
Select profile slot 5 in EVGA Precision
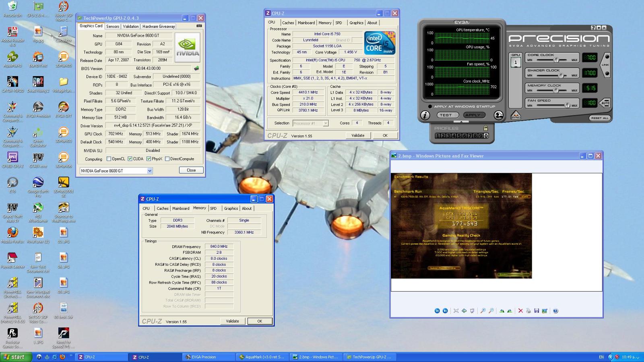click(x=459, y=136)
